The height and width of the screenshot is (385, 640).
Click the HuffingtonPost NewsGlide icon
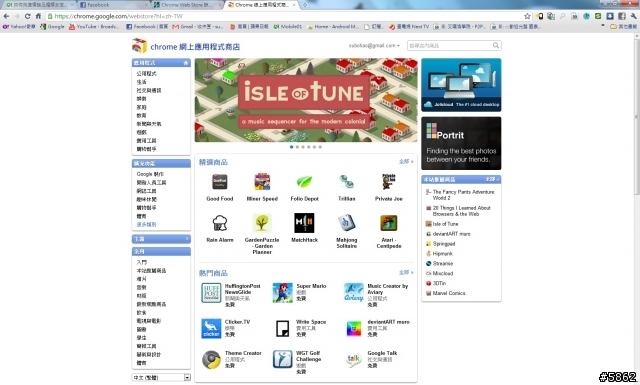pos(211,293)
